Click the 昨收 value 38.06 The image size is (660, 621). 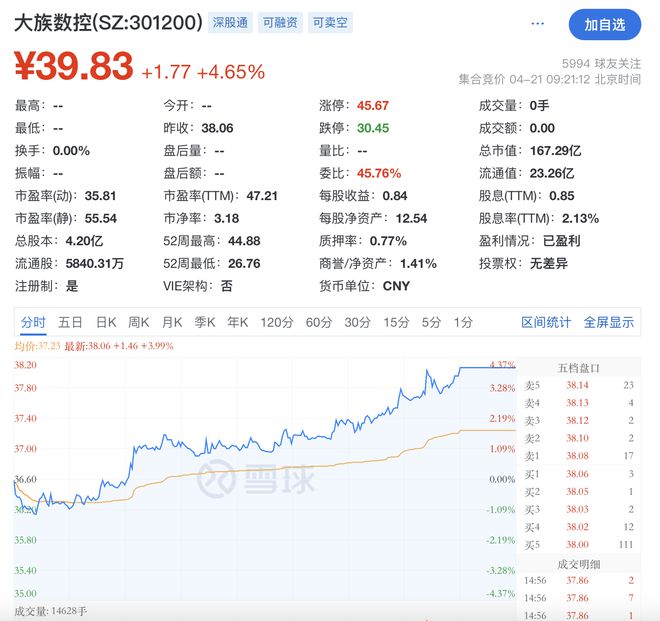(x=217, y=128)
